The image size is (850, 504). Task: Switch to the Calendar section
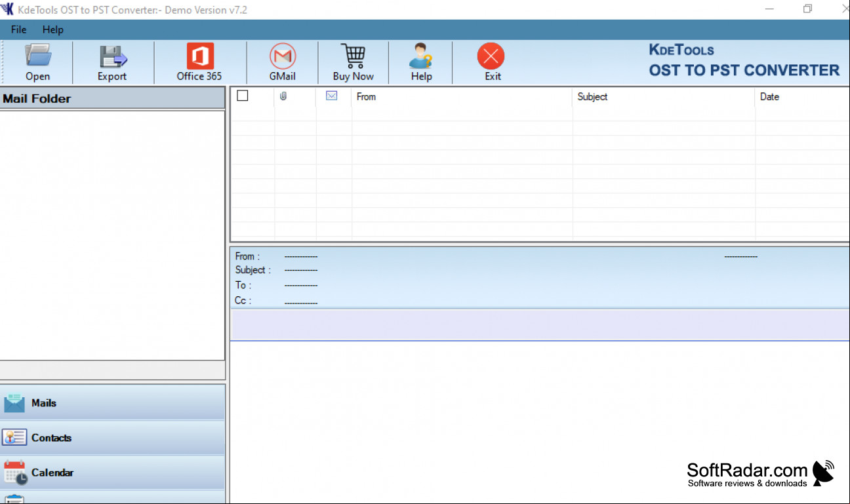click(113, 473)
